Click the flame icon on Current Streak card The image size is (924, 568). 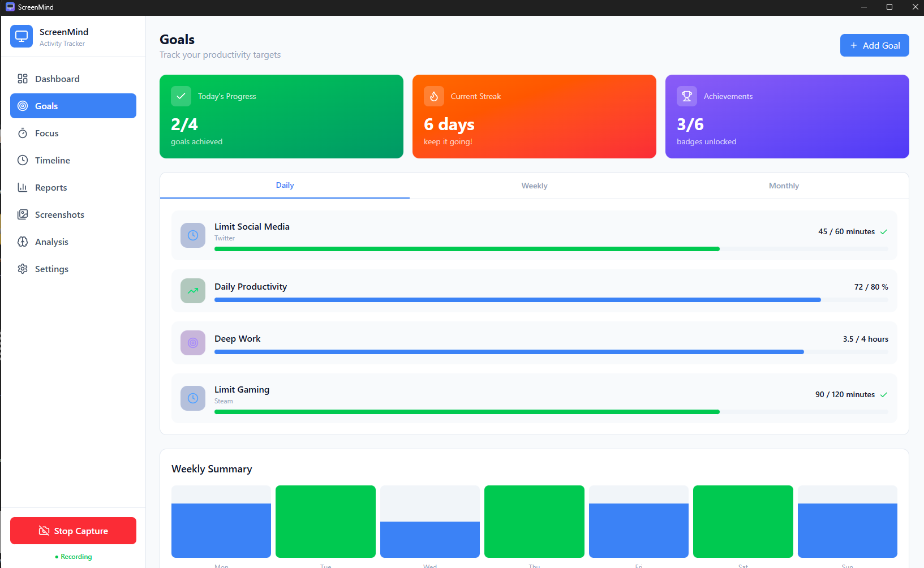pyautogui.click(x=433, y=96)
